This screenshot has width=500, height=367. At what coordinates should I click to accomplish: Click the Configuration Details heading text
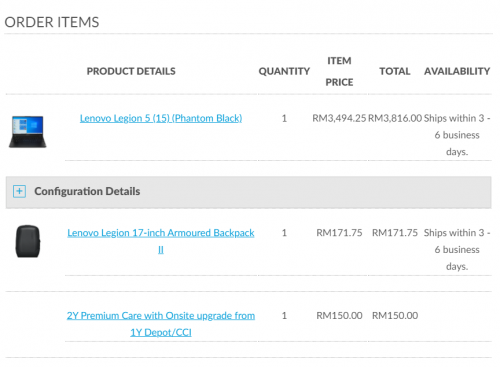point(87,191)
